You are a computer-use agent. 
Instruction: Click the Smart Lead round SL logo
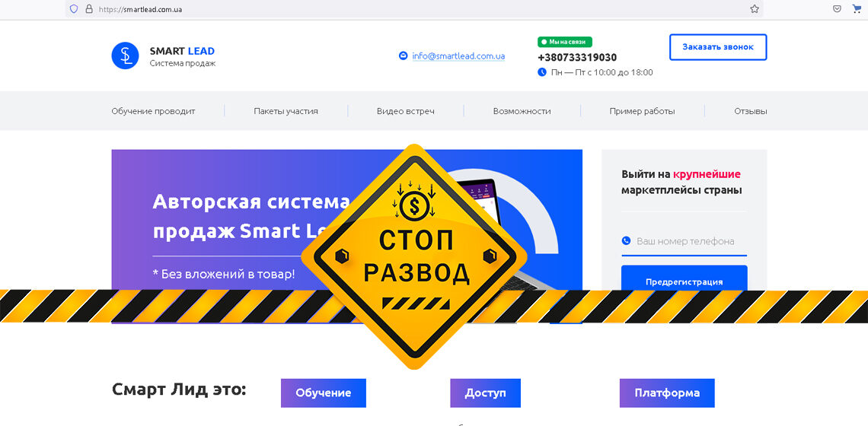click(125, 56)
